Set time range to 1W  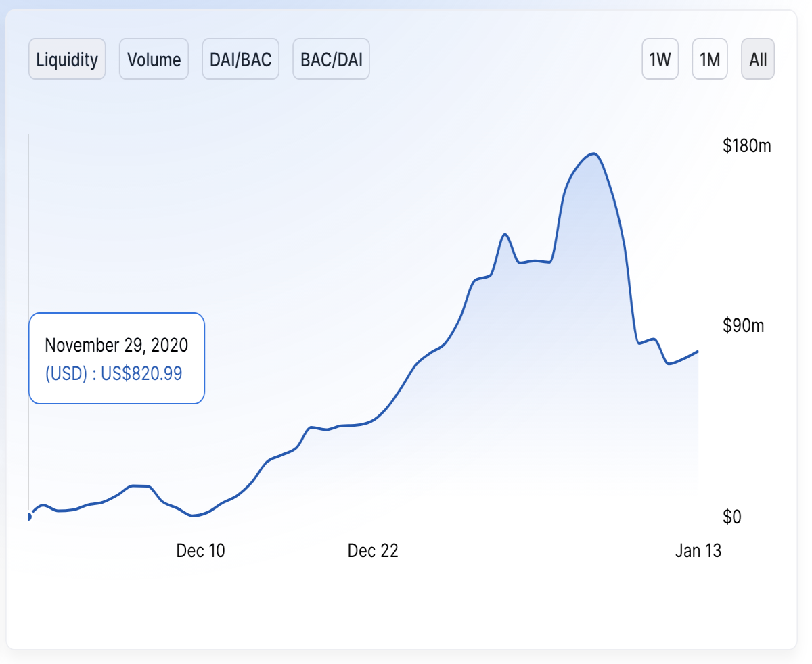click(x=660, y=60)
